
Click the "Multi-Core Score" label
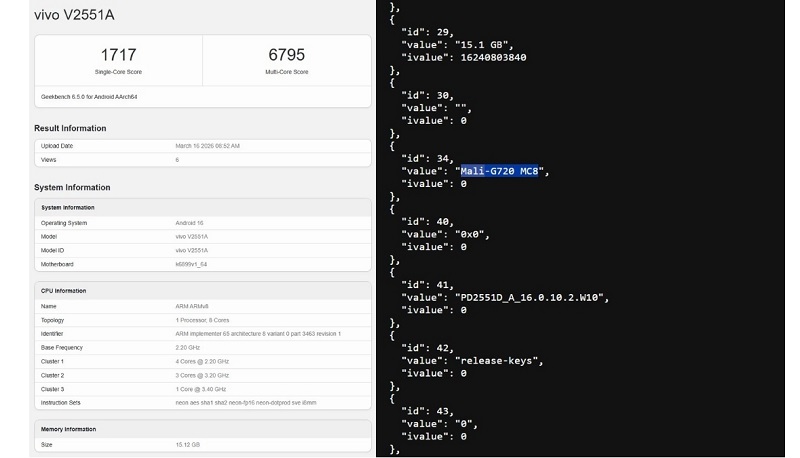(x=287, y=72)
